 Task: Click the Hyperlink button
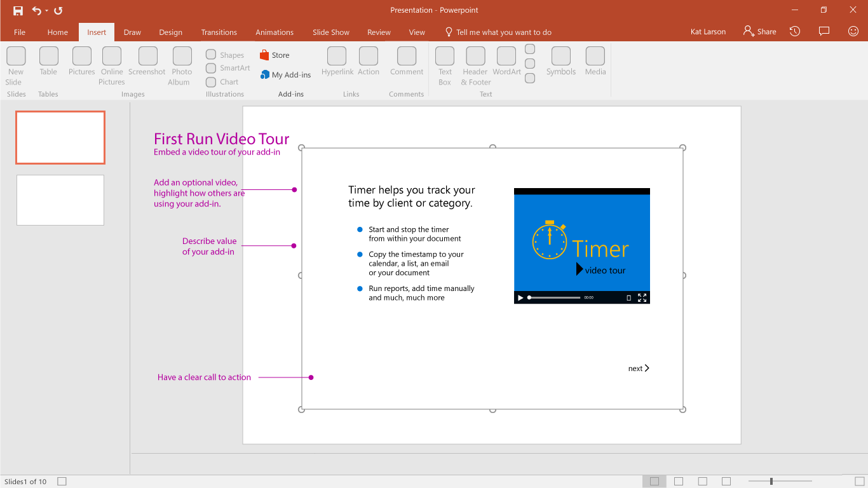click(337, 62)
